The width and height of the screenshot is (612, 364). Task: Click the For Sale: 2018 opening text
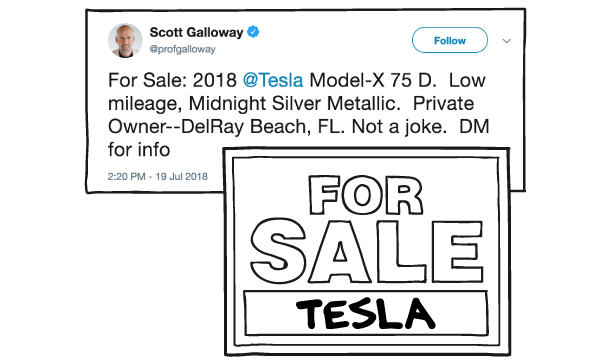coord(172,80)
